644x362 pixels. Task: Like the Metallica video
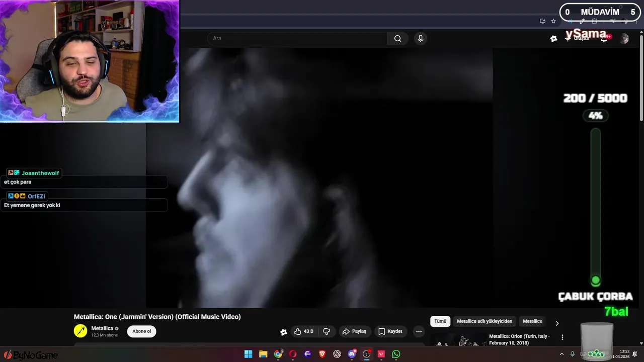304,331
